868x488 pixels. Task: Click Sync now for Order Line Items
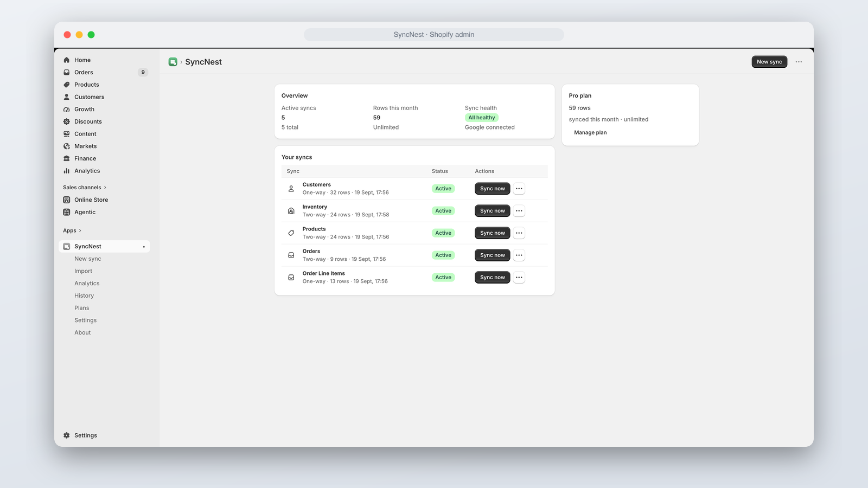point(493,278)
